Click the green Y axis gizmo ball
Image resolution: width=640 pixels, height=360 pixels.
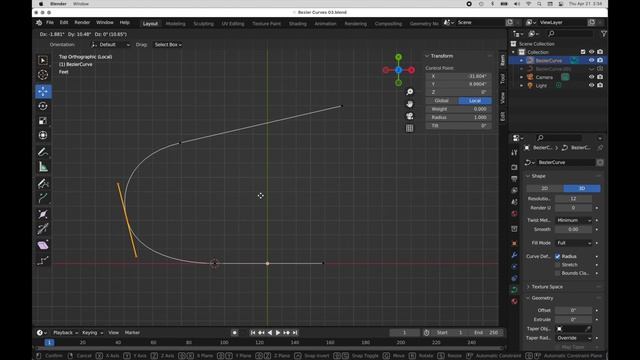398,57
